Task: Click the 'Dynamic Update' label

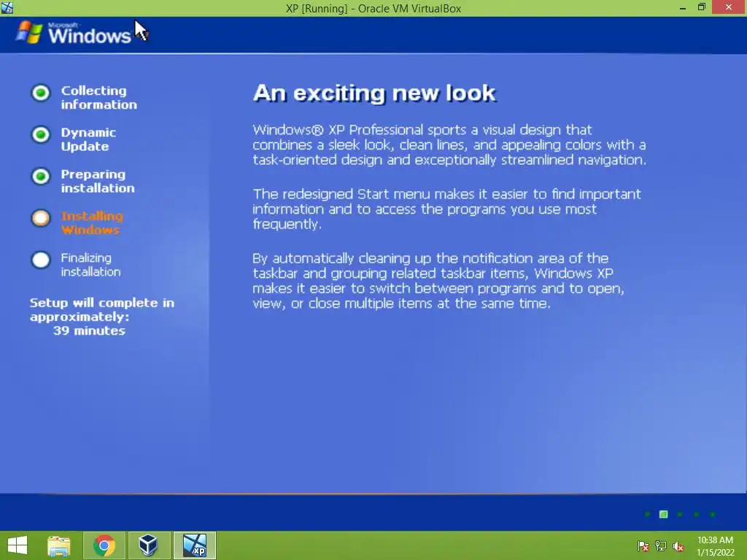Action: [x=88, y=139]
